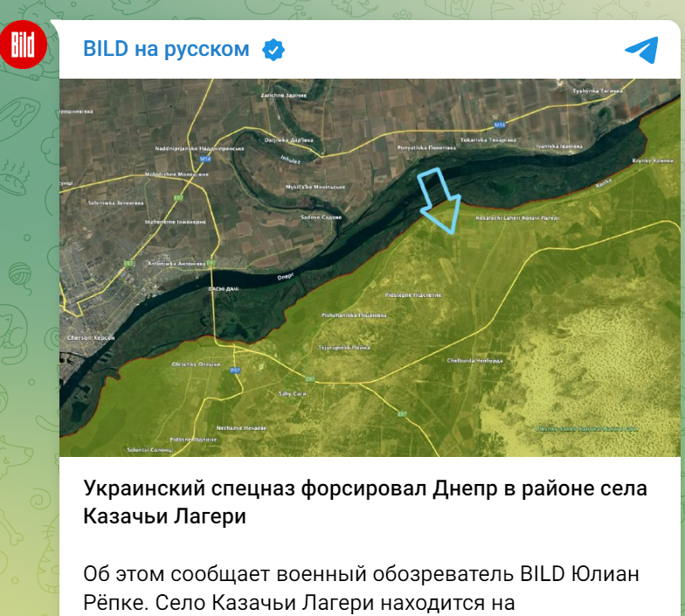Click the blue arrow on the map
This screenshot has height=616, width=685.
tap(439, 202)
